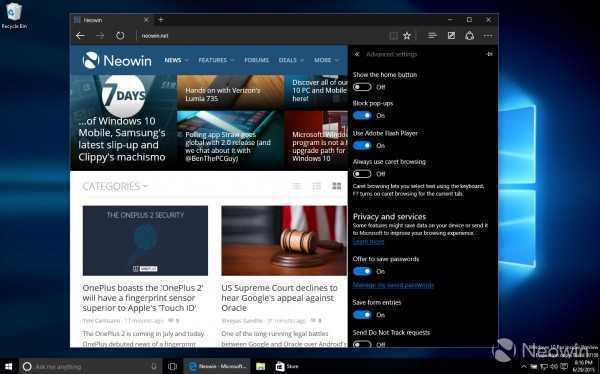Open the FORUMS menu item
This screenshot has height=374, width=600.
tap(257, 60)
